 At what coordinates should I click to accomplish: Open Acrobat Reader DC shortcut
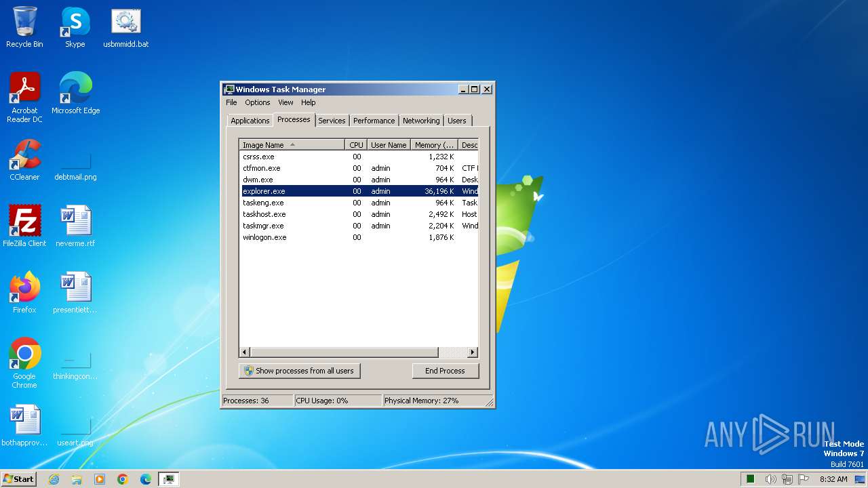tap(24, 98)
